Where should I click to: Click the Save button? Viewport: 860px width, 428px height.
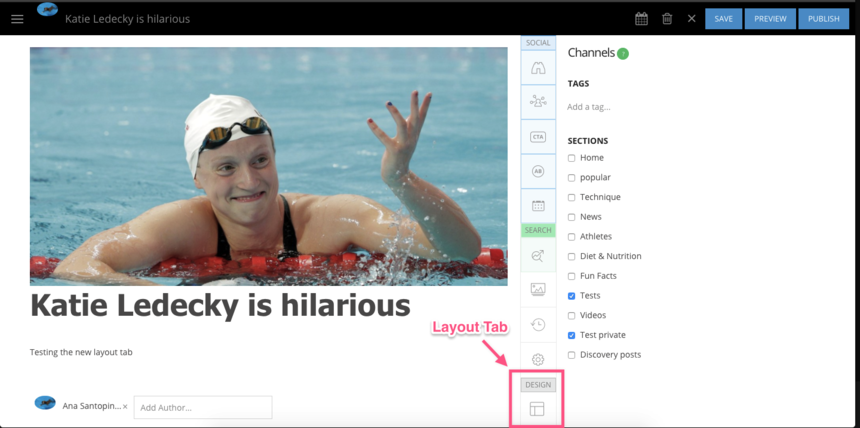click(x=723, y=19)
